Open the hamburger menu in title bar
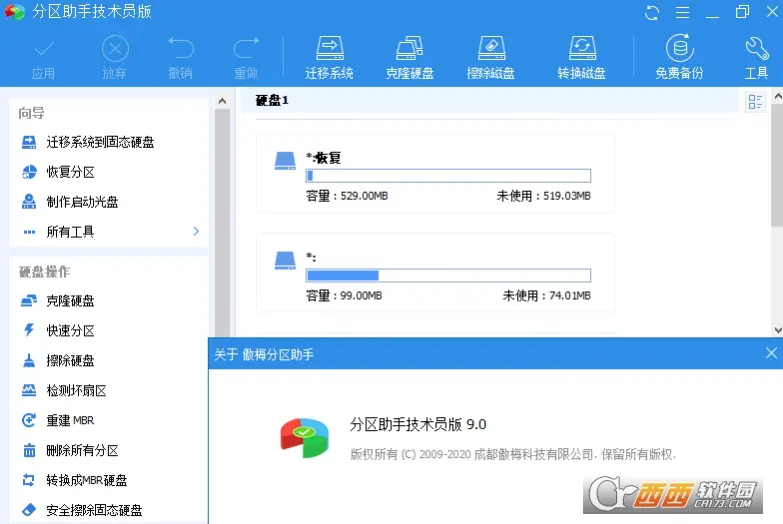Image resolution: width=783 pixels, height=524 pixels. tap(682, 12)
